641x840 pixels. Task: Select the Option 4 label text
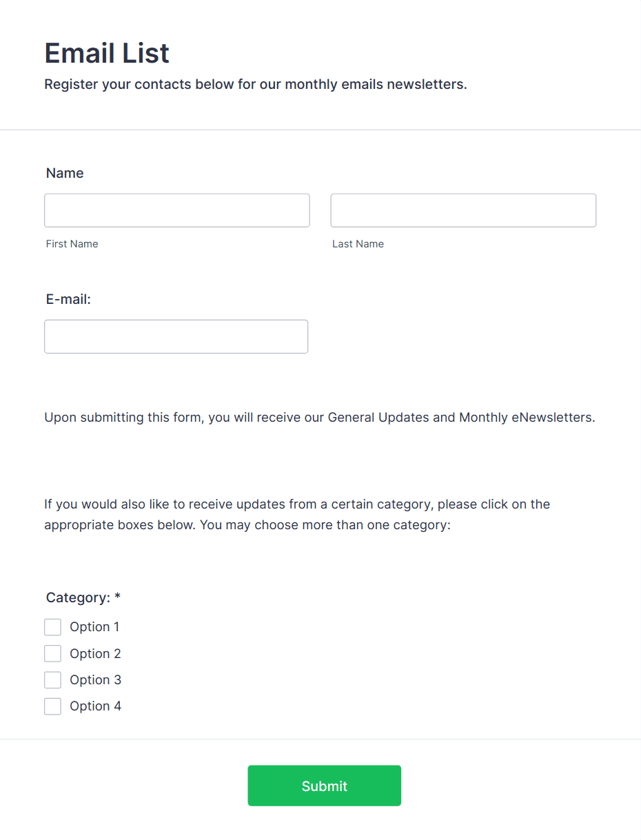95,706
